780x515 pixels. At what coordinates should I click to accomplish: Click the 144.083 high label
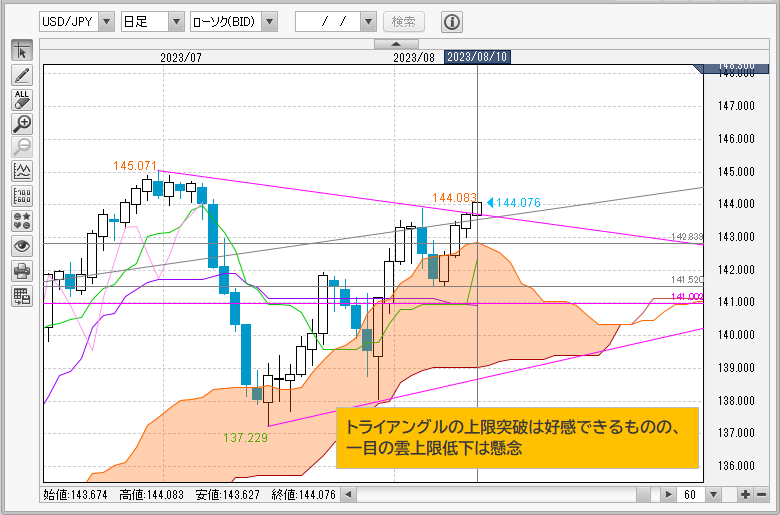pos(454,198)
